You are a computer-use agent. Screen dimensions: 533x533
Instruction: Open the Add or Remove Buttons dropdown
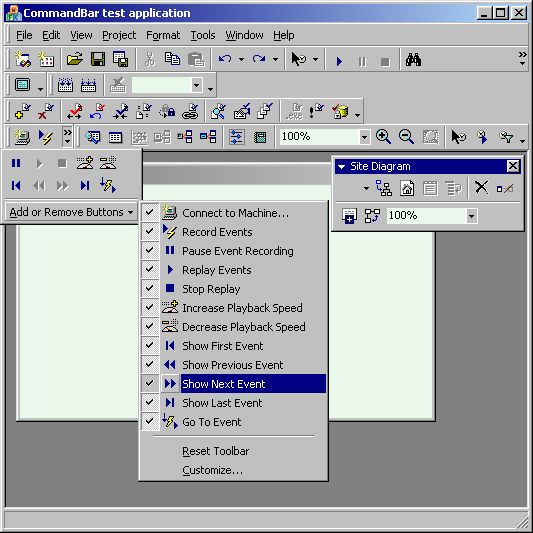point(71,212)
